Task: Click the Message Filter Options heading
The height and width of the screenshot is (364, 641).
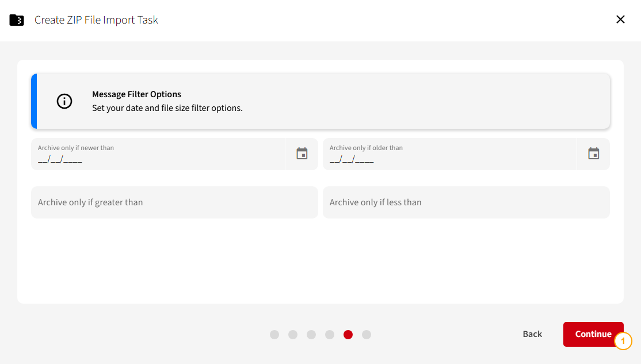Action: click(x=136, y=94)
